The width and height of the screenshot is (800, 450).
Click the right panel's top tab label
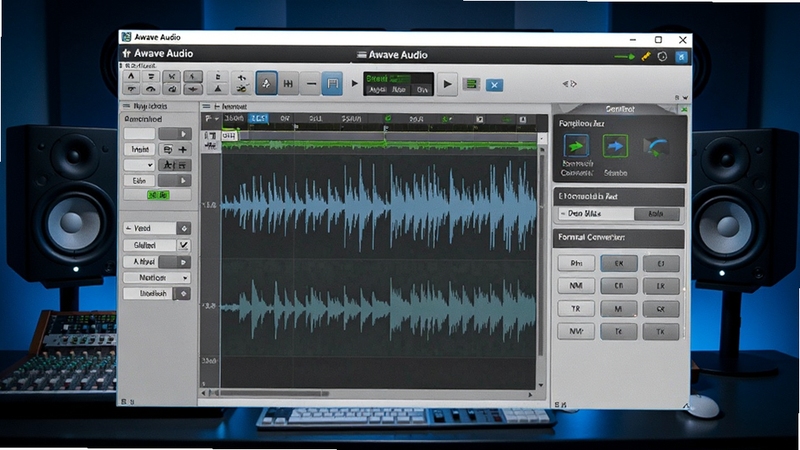click(x=620, y=109)
